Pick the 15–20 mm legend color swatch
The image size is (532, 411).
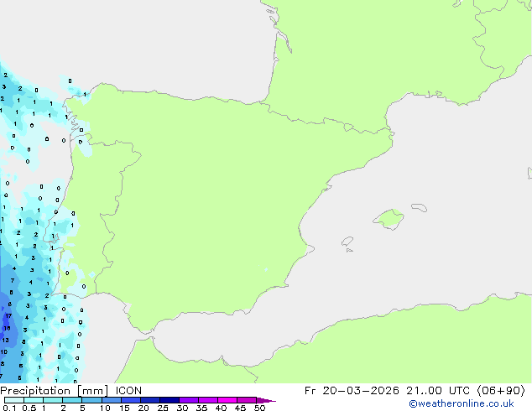(131, 400)
